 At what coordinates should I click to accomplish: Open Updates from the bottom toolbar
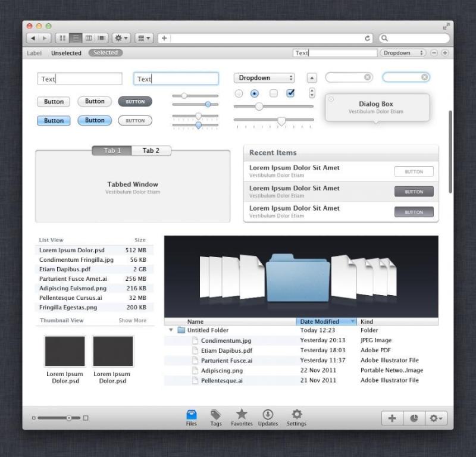pos(268,418)
